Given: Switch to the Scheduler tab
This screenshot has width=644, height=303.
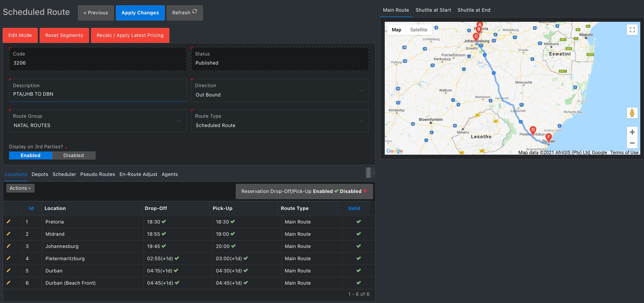Looking at the screenshot, I should coord(64,174).
